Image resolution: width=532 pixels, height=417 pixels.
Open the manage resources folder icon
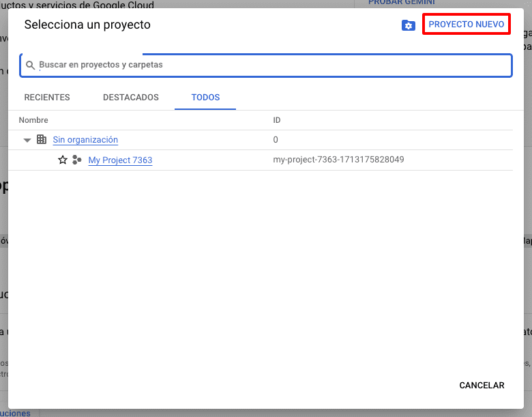(x=408, y=25)
